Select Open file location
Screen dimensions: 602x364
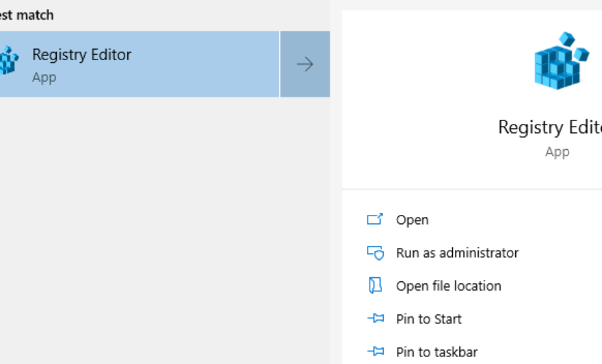(x=449, y=286)
